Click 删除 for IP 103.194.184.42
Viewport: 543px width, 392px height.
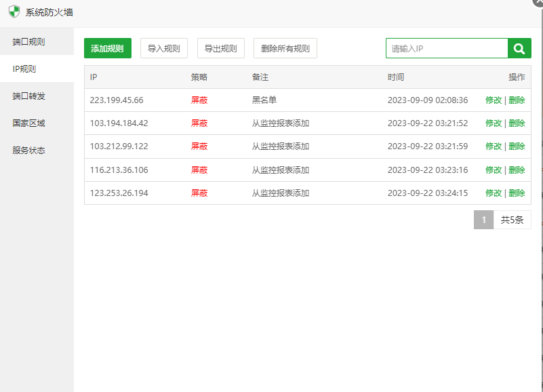517,123
